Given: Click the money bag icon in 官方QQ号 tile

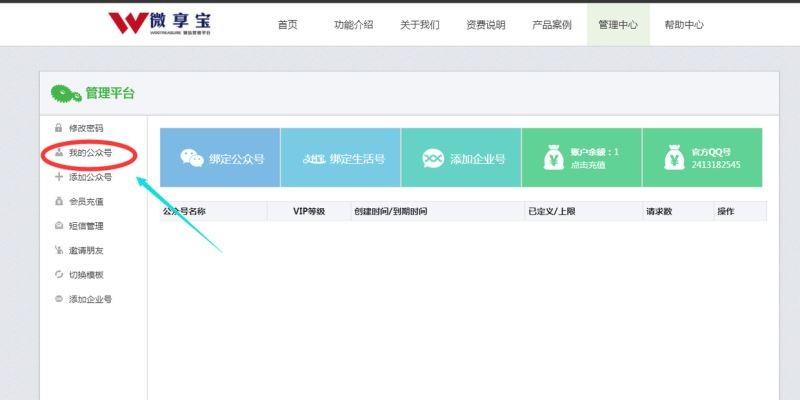Looking at the screenshot, I should point(674,157).
